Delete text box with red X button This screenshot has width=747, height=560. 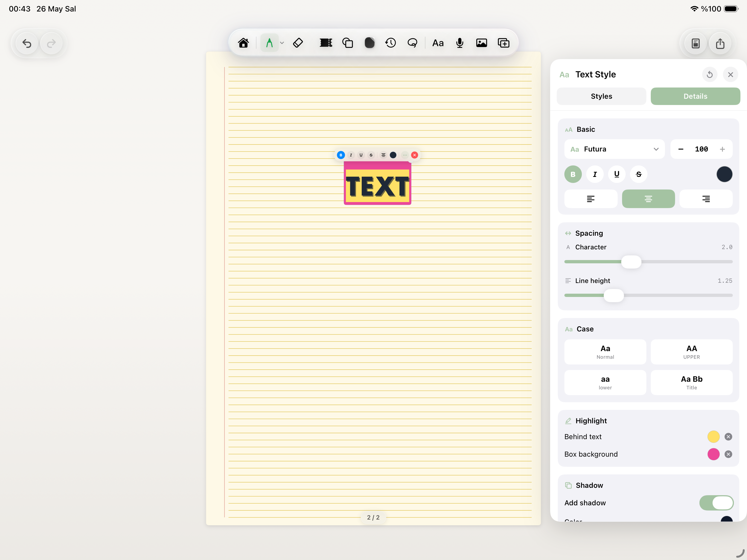(x=415, y=155)
